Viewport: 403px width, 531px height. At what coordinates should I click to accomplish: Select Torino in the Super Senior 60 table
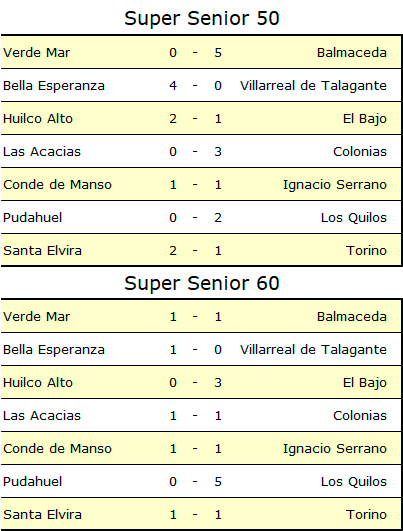366,514
